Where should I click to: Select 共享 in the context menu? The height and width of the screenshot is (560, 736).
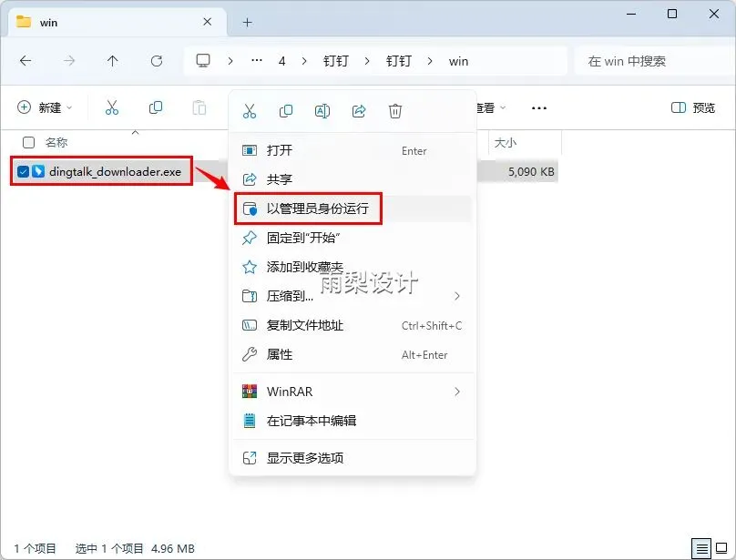coord(352,178)
